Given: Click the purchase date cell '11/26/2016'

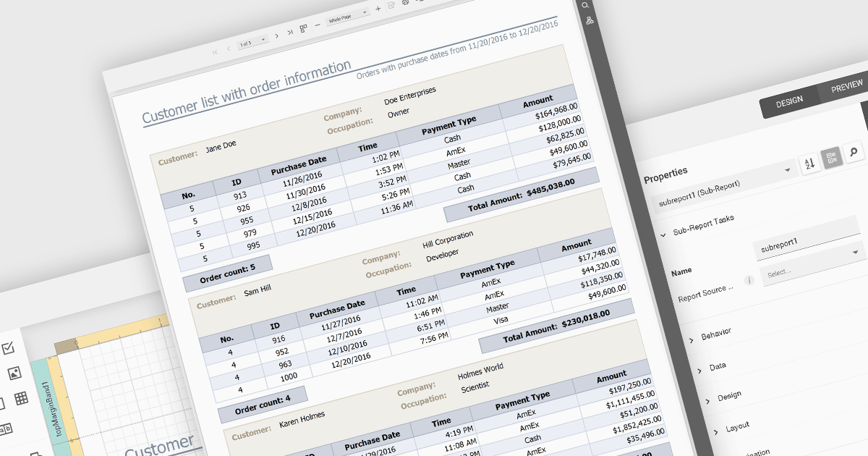Looking at the screenshot, I should point(304,179).
